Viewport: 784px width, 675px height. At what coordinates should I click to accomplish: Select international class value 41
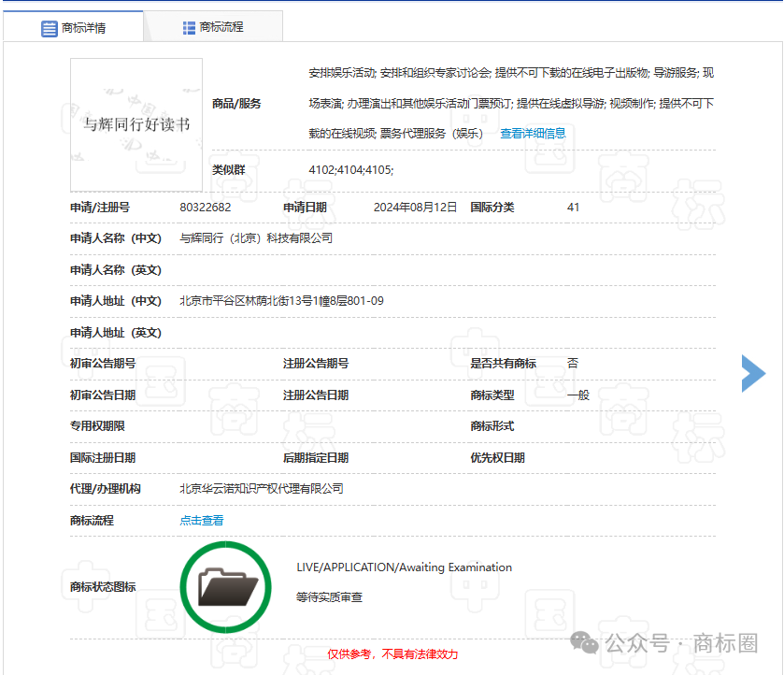pyautogui.click(x=573, y=208)
